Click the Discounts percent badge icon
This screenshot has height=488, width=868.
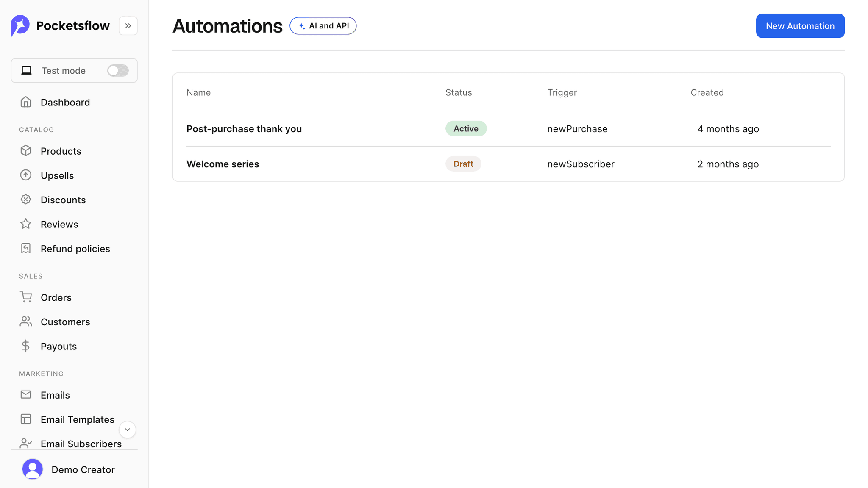pos(26,200)
